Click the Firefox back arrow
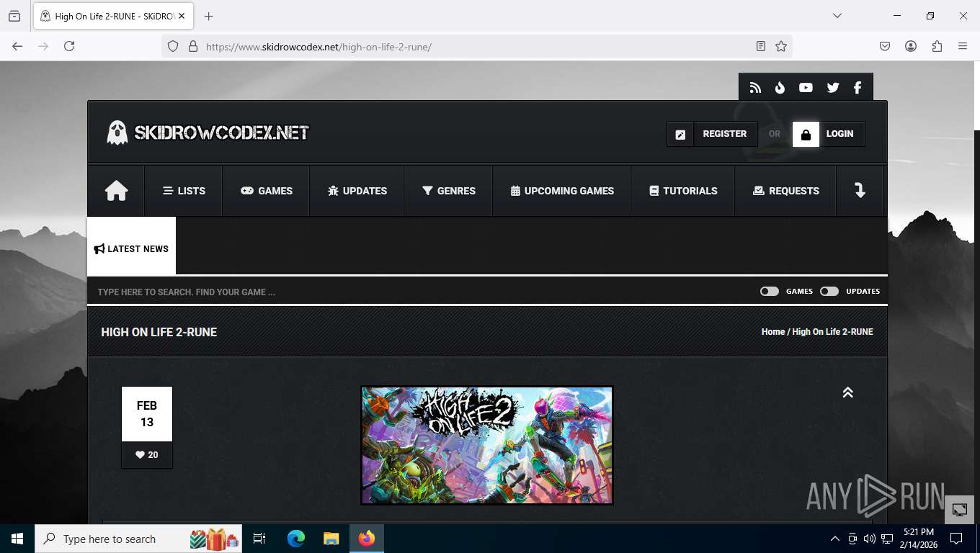 coord(17,46)
